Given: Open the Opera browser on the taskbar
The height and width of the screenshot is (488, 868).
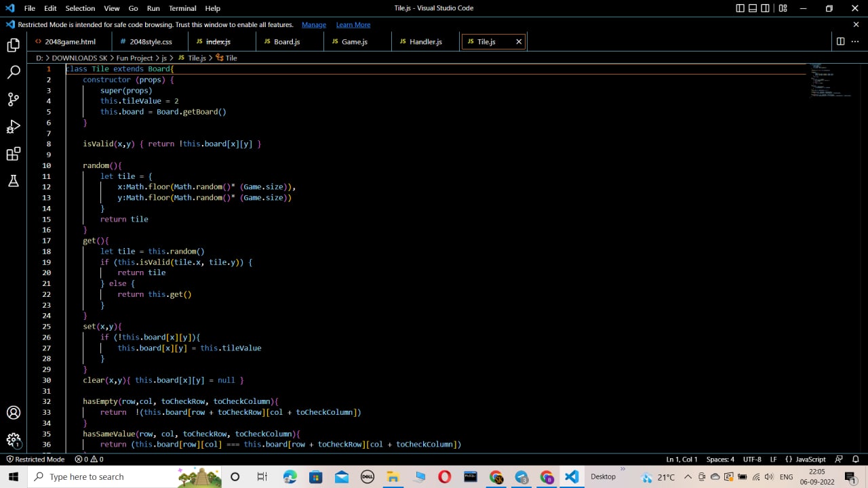Looking at the screenshot, I should 445,476.
